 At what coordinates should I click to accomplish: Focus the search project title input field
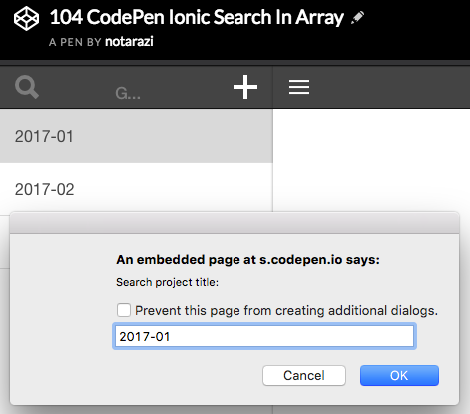(264, 336)
